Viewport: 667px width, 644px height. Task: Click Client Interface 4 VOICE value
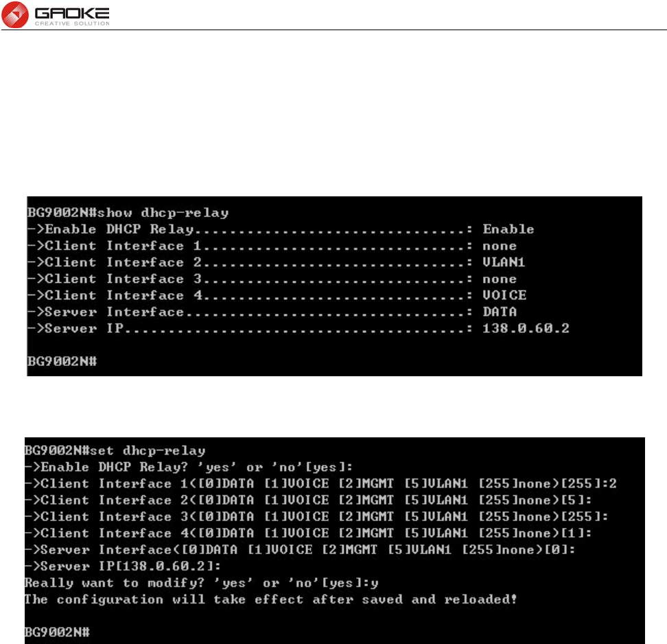(x=504, y=295)
